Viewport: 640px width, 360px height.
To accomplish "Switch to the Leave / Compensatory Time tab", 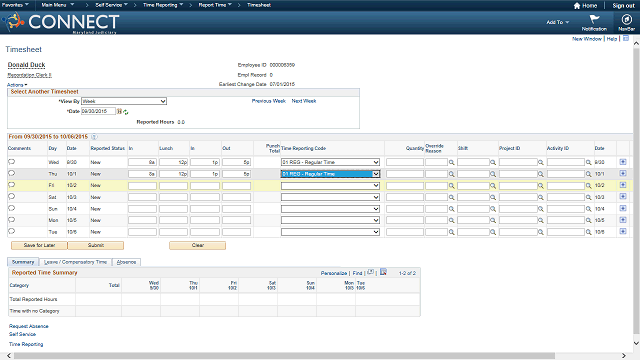I will click(75, 262).
